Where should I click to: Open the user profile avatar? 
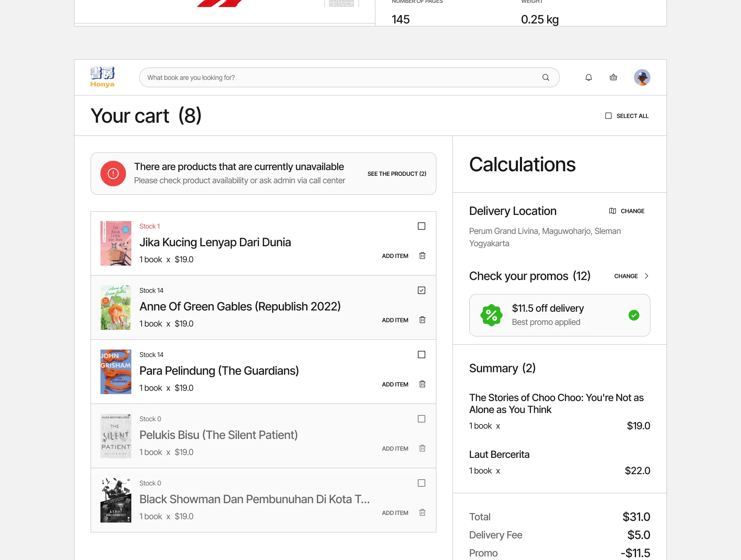tap(642, 77)
